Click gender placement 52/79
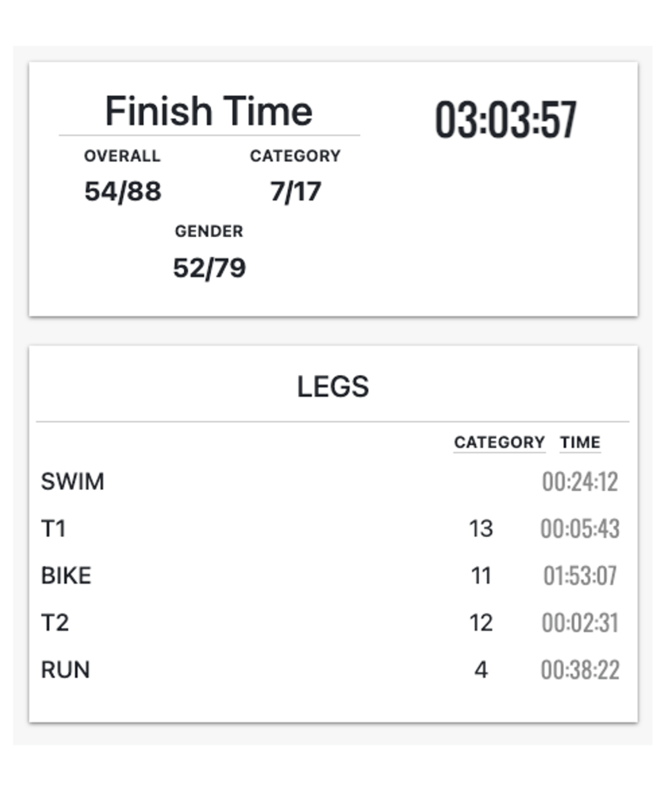Viewport: 660px width, 812px height. (209, 268)
